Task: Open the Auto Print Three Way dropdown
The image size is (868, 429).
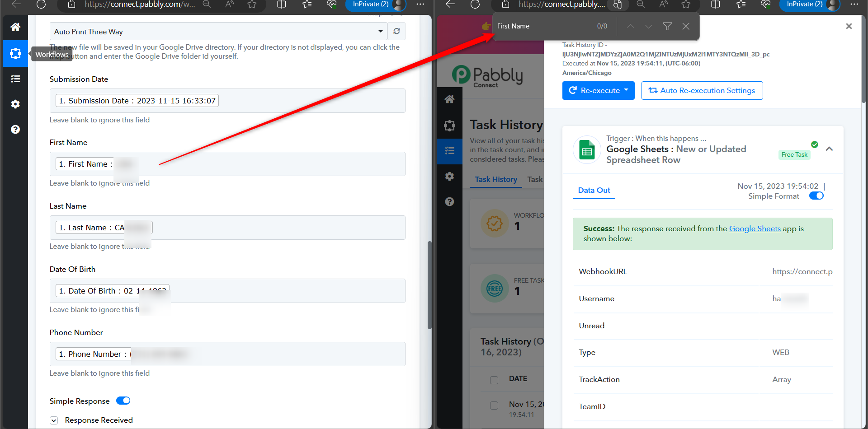Action: pos(218,31)
